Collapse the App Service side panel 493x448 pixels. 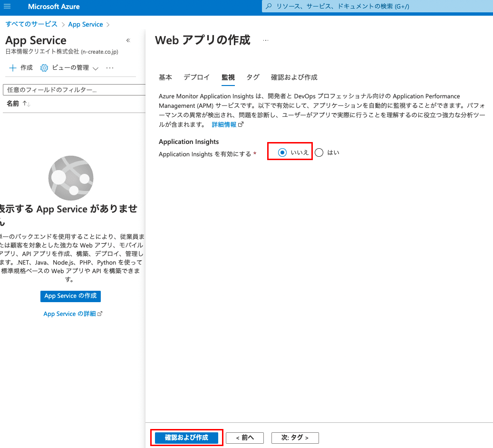pos(128,40)
